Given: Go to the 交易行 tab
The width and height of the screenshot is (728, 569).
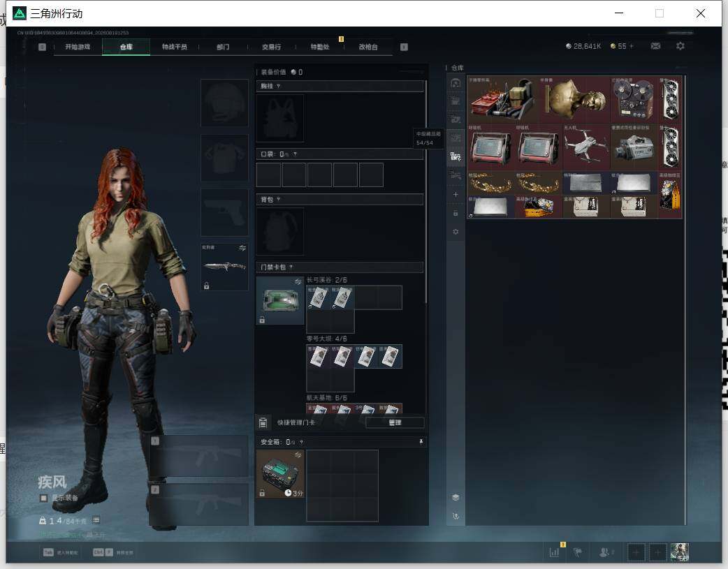Looking at the screenshot, I should click(271, 47).
